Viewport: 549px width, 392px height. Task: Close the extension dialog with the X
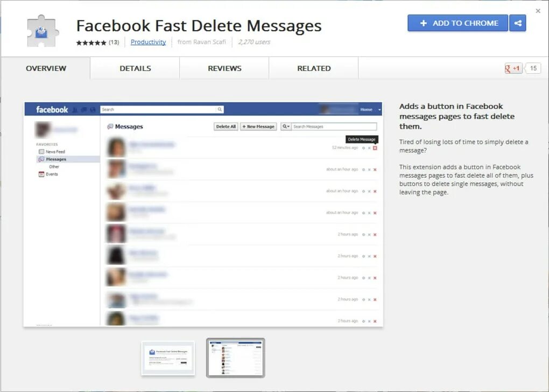538,11
